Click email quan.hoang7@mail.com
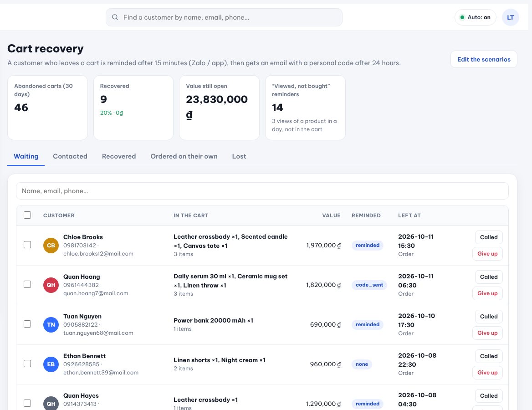This screenshot has height=410, width=532. pos(96,293)
